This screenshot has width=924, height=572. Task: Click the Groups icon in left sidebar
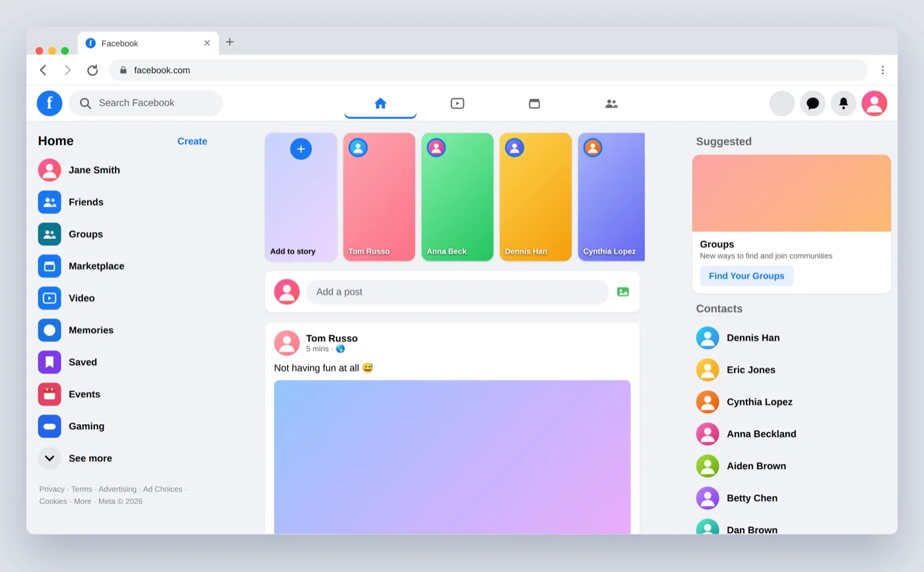(x=49, y=234)
